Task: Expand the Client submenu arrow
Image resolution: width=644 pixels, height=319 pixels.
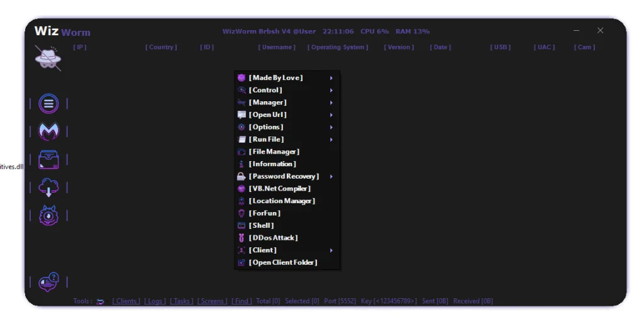Action: click(331, 250)
